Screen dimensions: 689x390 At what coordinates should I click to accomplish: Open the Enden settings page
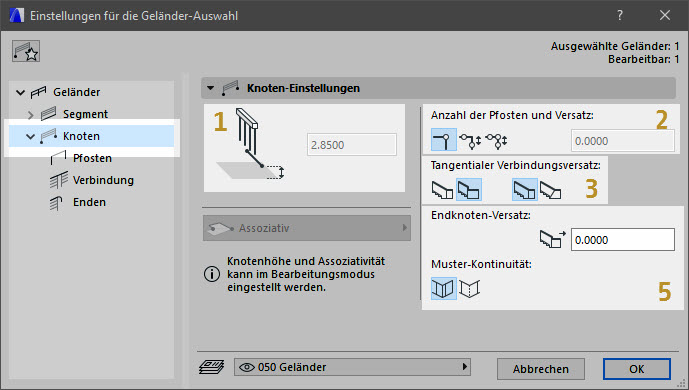coord(89,202)
